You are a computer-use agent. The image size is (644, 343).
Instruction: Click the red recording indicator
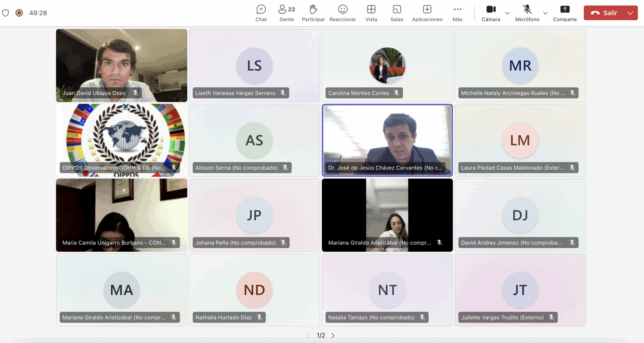point(19,13)
